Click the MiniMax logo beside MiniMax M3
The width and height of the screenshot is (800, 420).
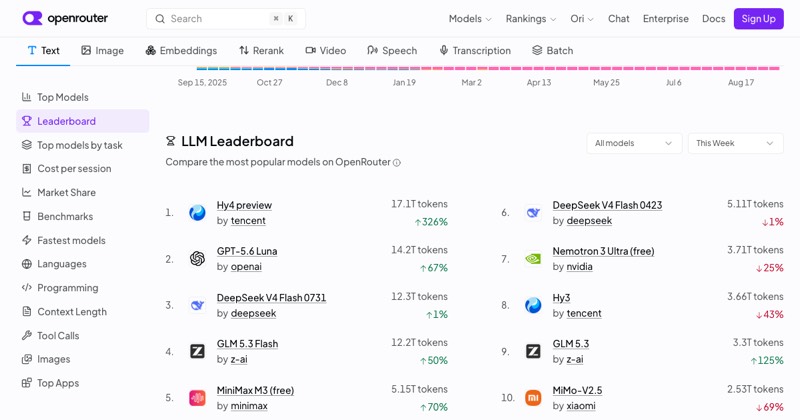pyautogui.click(x=197, y=398)
